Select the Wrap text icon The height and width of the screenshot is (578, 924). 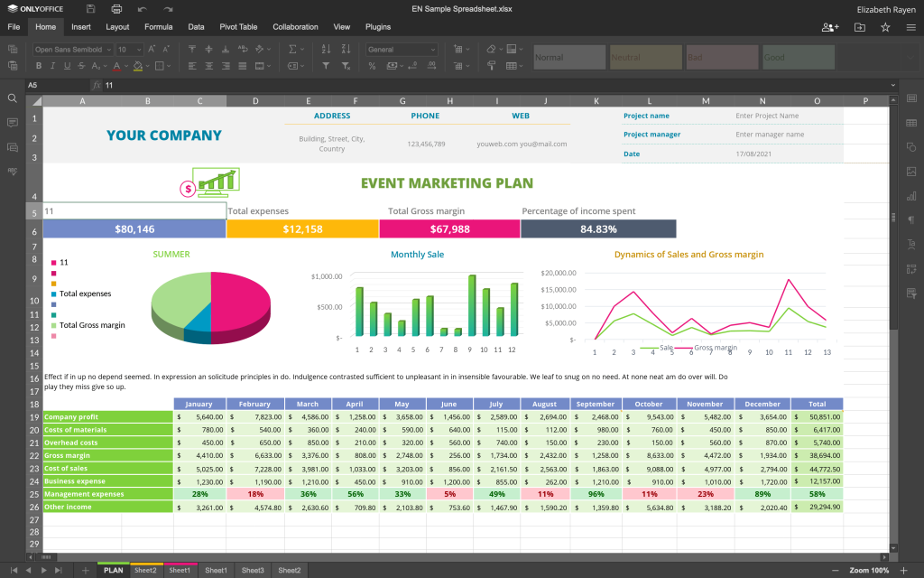(244, 49)
